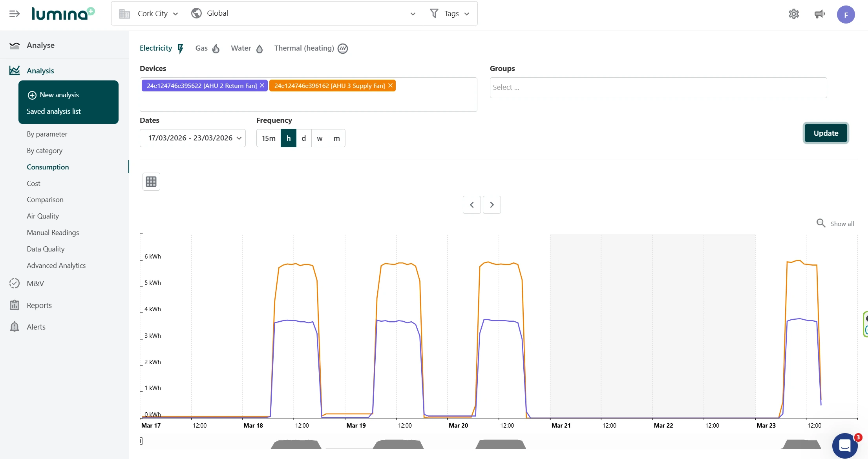Collapse the sidebar with hamburger arrow icon
Screen dimensions: 868x459
coord(15,14)
